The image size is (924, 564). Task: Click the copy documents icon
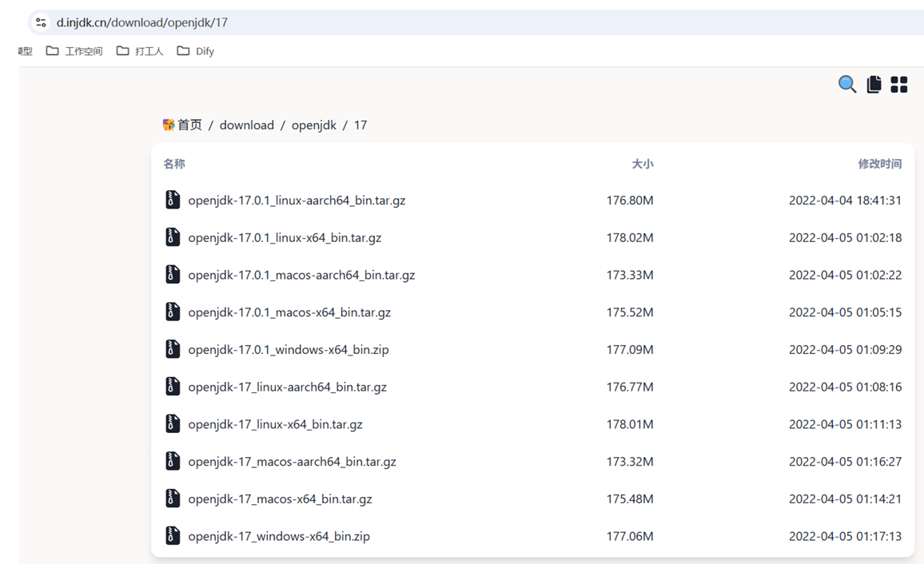coord(874,85)
